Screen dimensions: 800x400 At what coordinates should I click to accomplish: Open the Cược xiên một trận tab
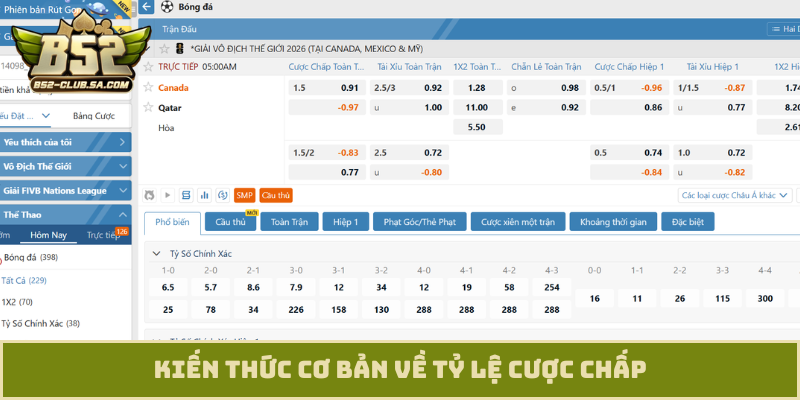(x=518, y=222)
